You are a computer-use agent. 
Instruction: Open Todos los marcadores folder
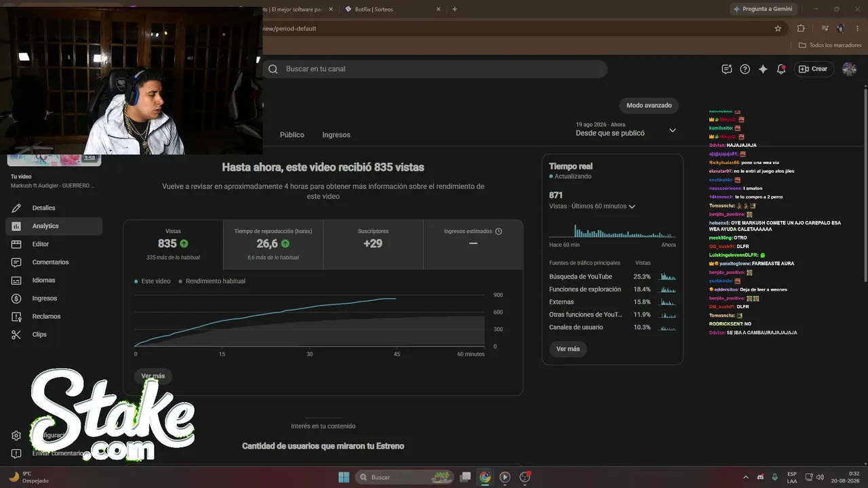click(830, 45)
